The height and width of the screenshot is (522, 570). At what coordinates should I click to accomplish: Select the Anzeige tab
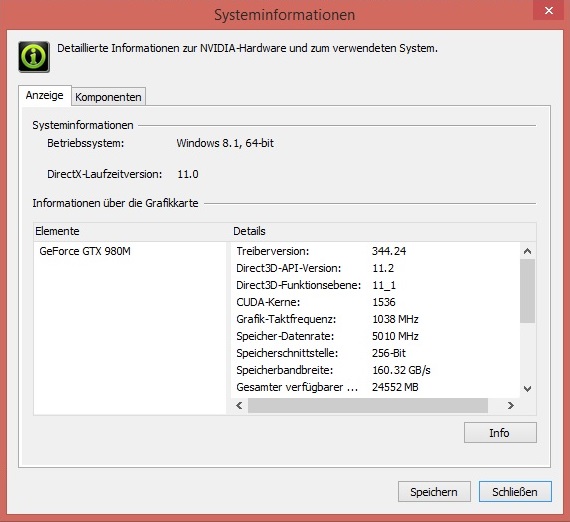[45, 95]
